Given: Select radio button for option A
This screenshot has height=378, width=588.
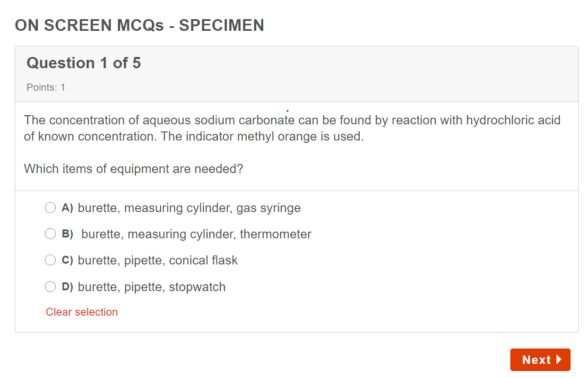Looking at the screenshot, I should [x=50, y=208].
